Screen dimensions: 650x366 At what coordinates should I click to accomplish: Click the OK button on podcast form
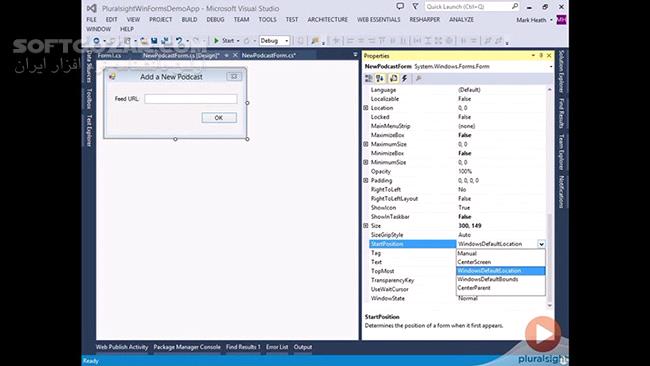(219, 118)
